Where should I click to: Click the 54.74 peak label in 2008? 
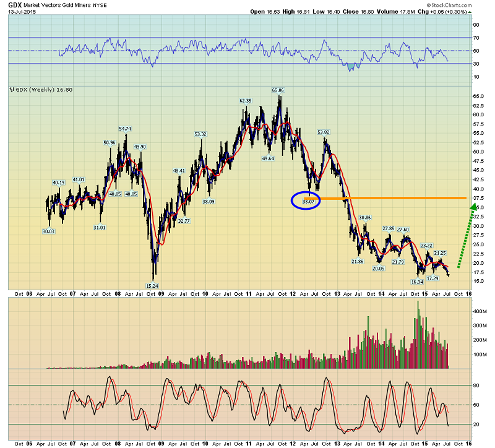pos(125,129)
